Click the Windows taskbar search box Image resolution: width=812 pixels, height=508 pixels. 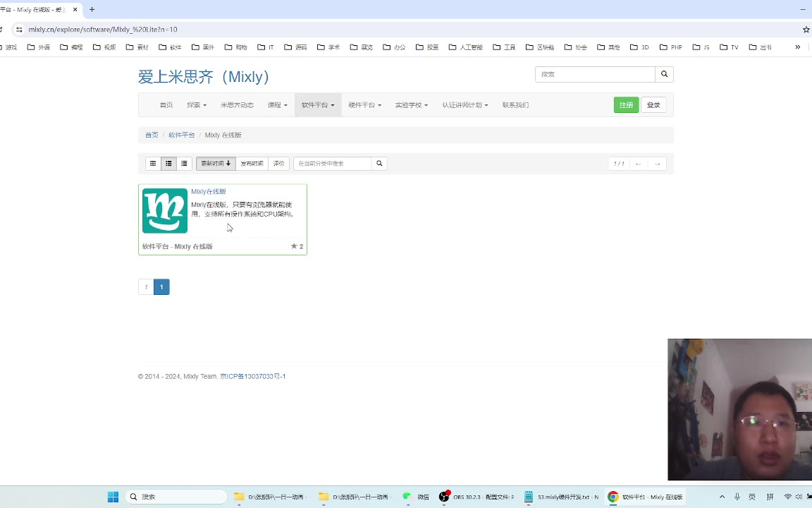[176, 497]
